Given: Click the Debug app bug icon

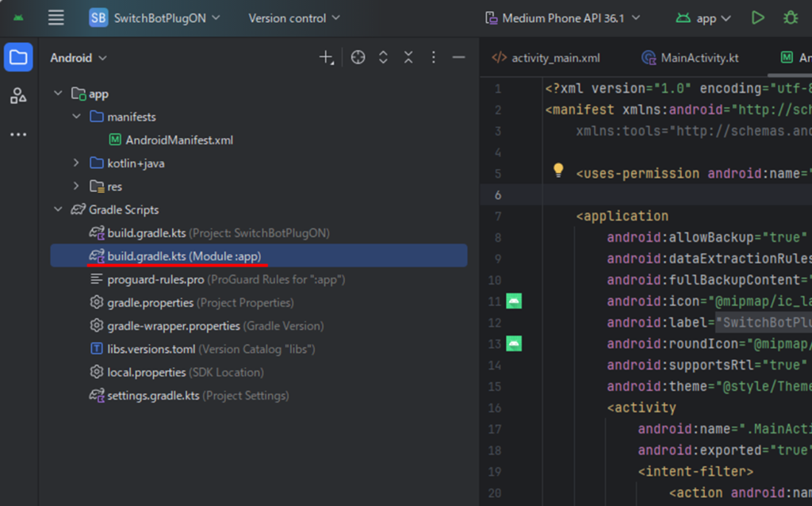Looking at the screenshot, I should click(790, 17).
